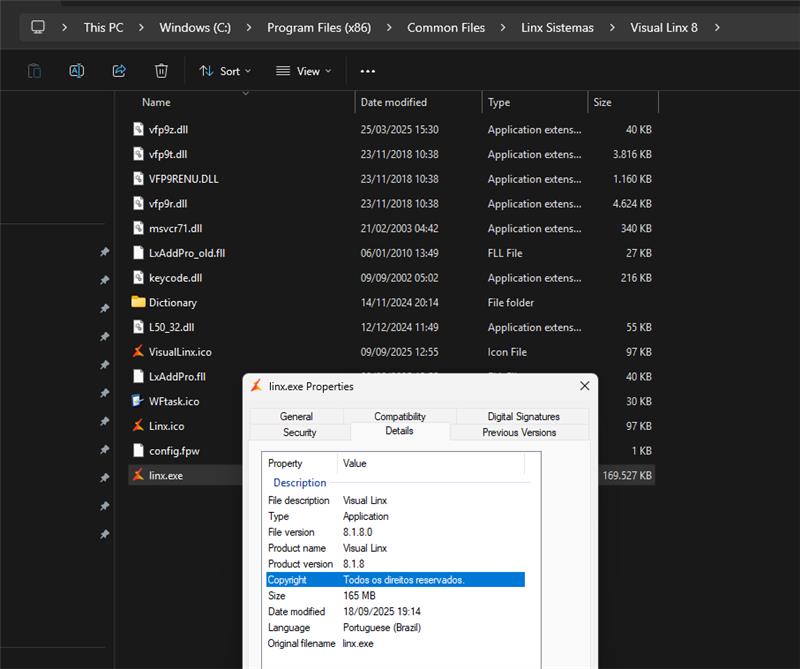Screen dimensions: 800x669
Task: Open the Sort dropdown
Action: point(225,71)
